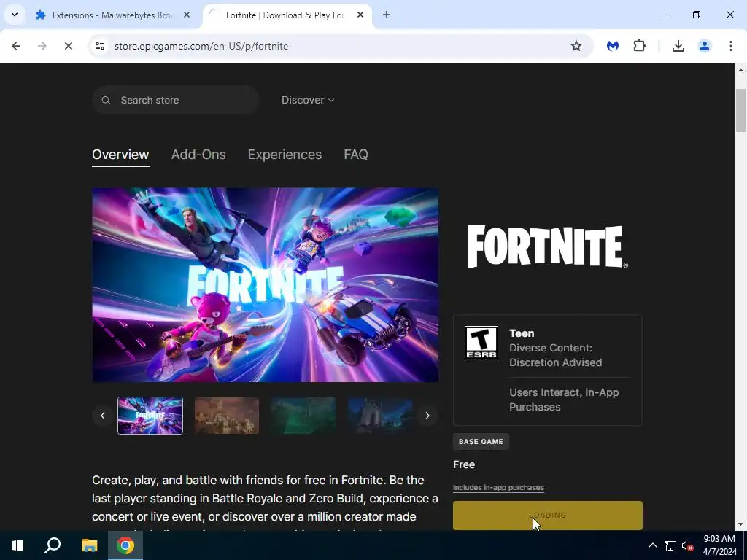The height and width of the screenshot is (560, 747).
Task: Open Windows taskbar search
Action: (x=53, y=545)
